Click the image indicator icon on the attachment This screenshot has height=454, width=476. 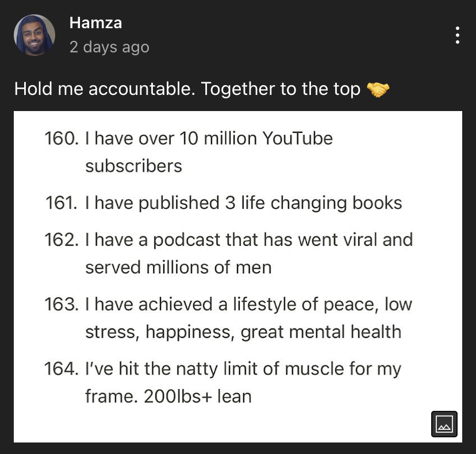(x=444, y=424)
